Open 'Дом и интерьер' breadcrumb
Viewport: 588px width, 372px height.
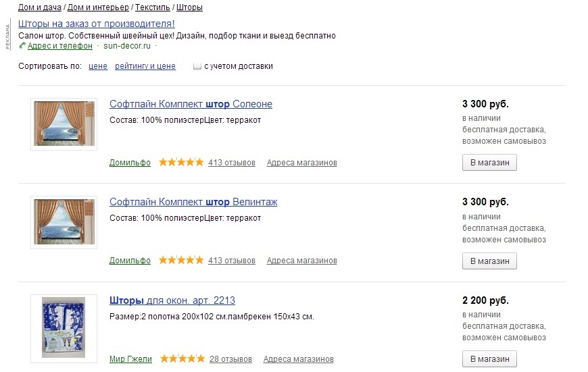(98, 7)
